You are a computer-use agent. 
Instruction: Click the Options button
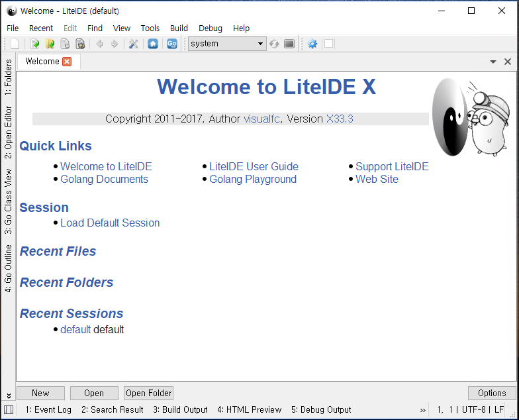[x=492, y=393]
